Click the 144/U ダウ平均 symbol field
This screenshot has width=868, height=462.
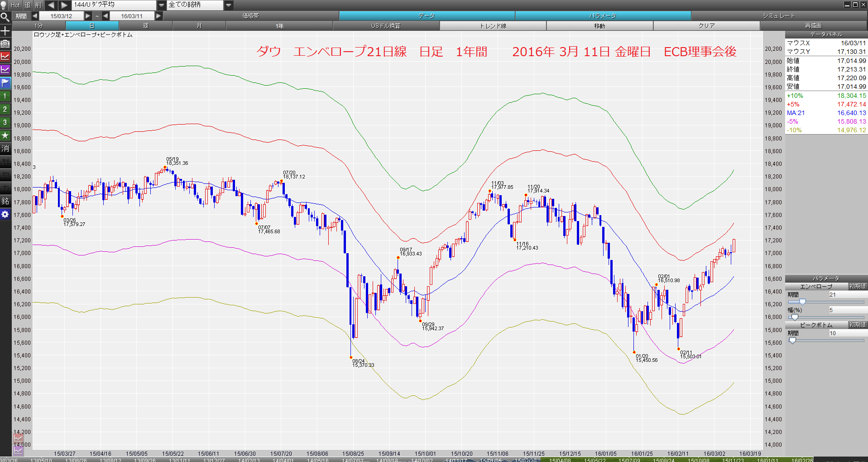pos(114,5)
